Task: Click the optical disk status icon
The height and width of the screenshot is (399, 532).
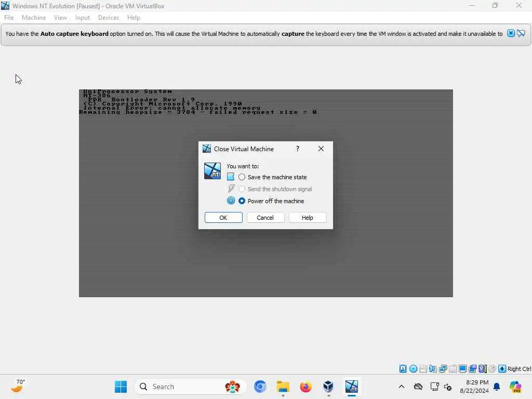Action: click(413, 369)
